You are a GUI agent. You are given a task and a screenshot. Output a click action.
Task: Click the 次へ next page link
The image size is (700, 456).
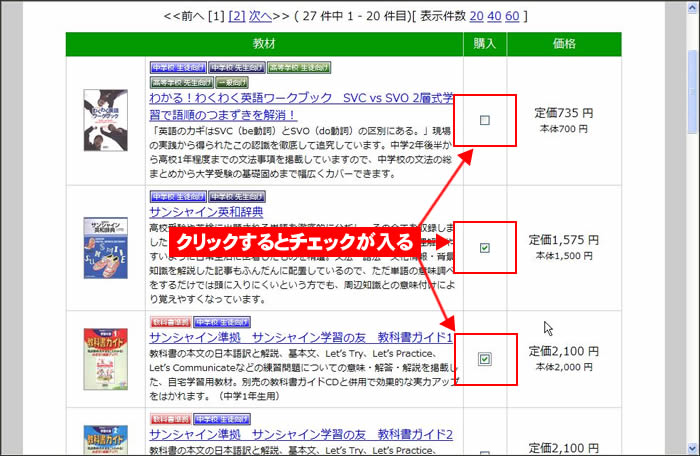click(260, 16)
